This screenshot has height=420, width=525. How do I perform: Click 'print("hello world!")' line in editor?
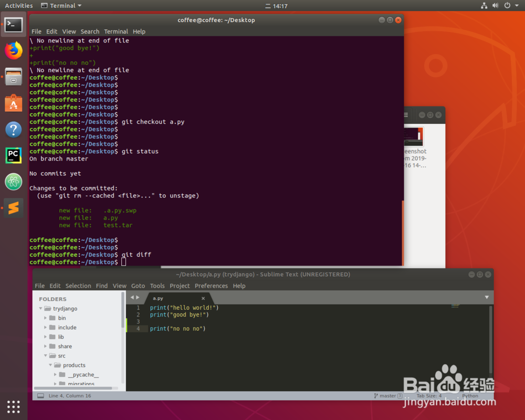(184, 308)
